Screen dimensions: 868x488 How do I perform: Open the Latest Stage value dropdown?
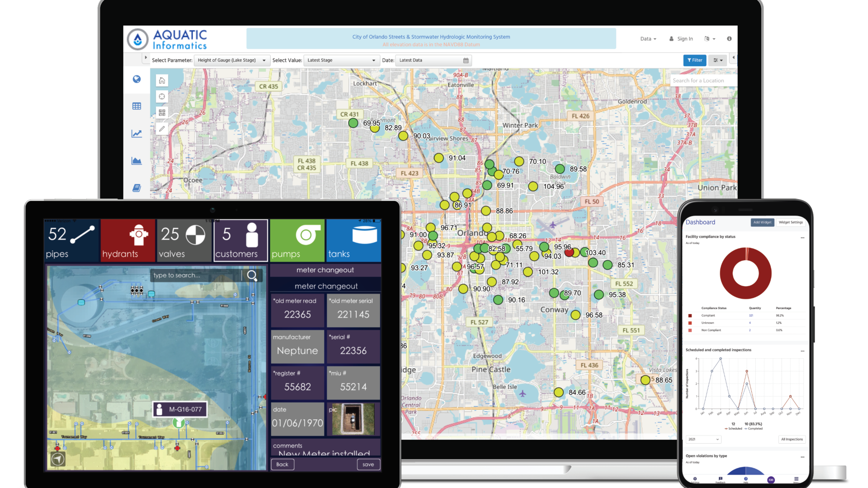(341, 61)
